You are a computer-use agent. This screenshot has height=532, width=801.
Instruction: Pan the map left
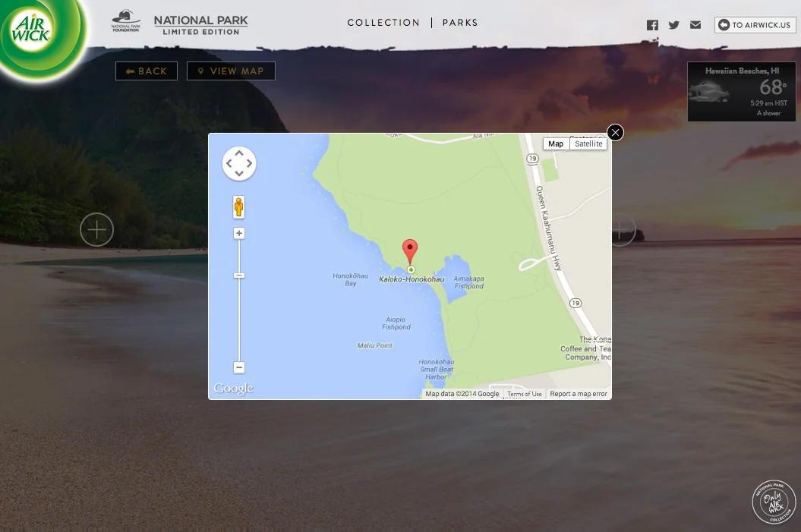[x=229, y=163]
